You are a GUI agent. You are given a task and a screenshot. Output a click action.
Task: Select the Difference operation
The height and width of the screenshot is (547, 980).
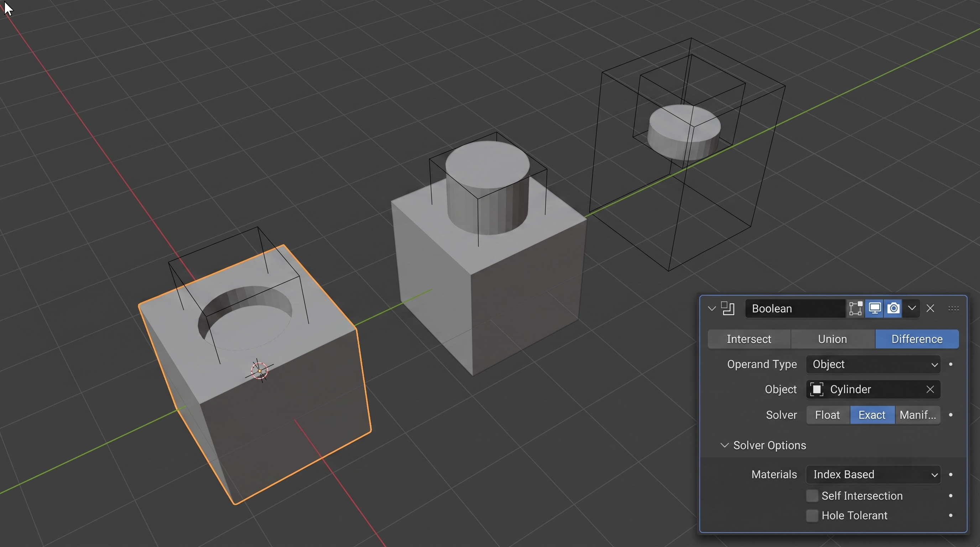pyautogui.click(x=917, y=339)
